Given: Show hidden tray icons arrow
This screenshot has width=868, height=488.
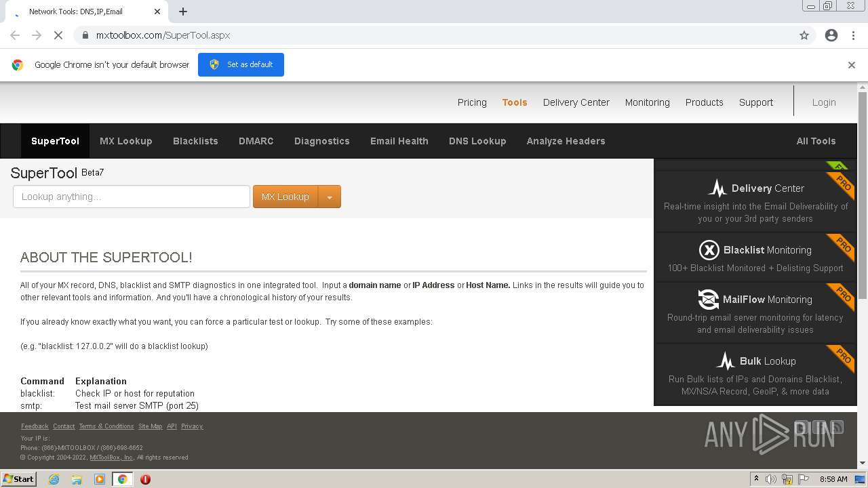Looking at the screenshot, I should [x=755, y=479].
